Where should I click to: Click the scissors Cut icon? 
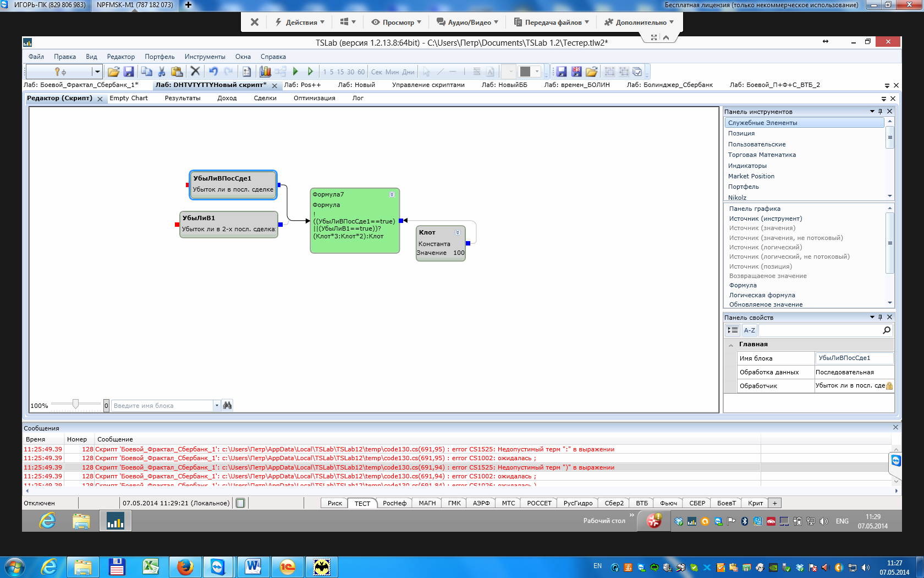(162, 72)
